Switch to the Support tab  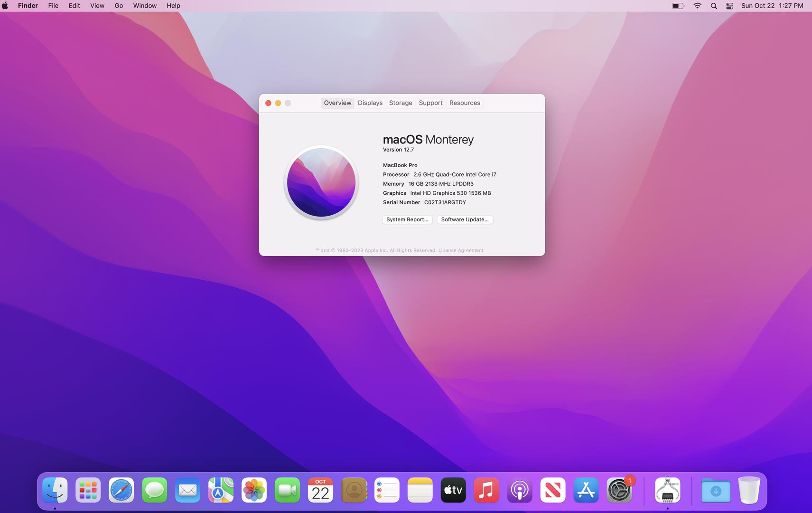430,103
